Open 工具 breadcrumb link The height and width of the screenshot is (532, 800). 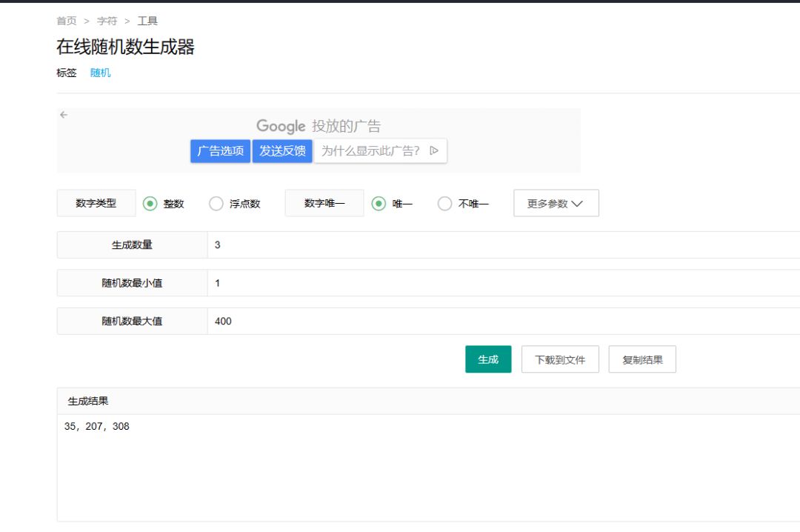tap(147, 21)
